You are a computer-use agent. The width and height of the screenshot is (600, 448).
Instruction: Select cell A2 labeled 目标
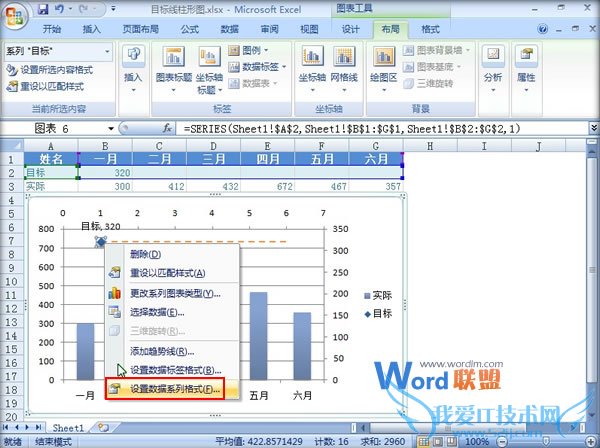(x=51, y=173)
